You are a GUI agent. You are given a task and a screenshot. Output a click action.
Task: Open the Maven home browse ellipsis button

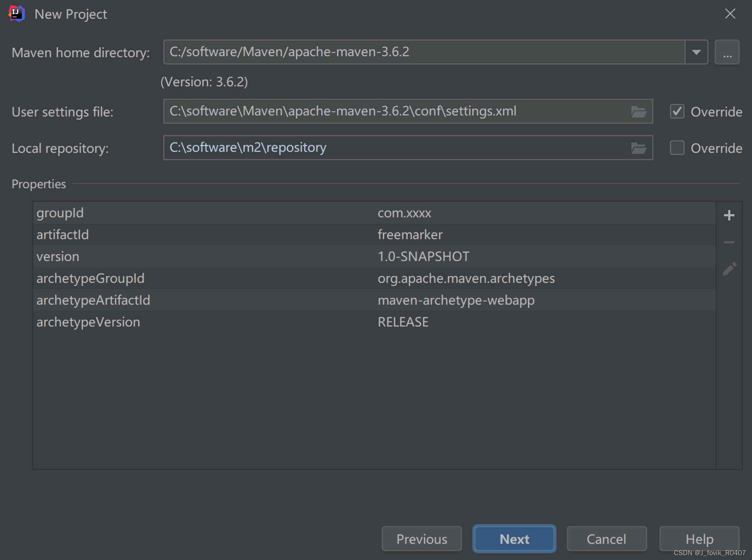coord(727,52)
